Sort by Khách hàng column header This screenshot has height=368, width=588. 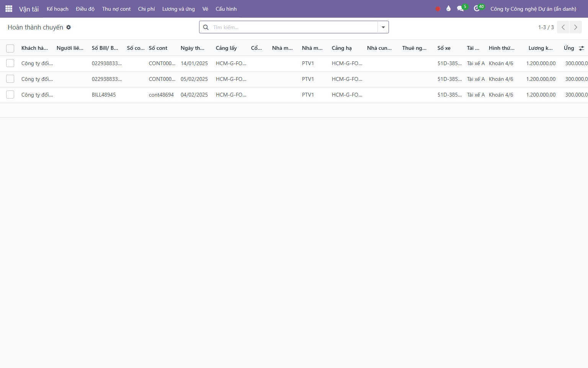click(35, 48)
